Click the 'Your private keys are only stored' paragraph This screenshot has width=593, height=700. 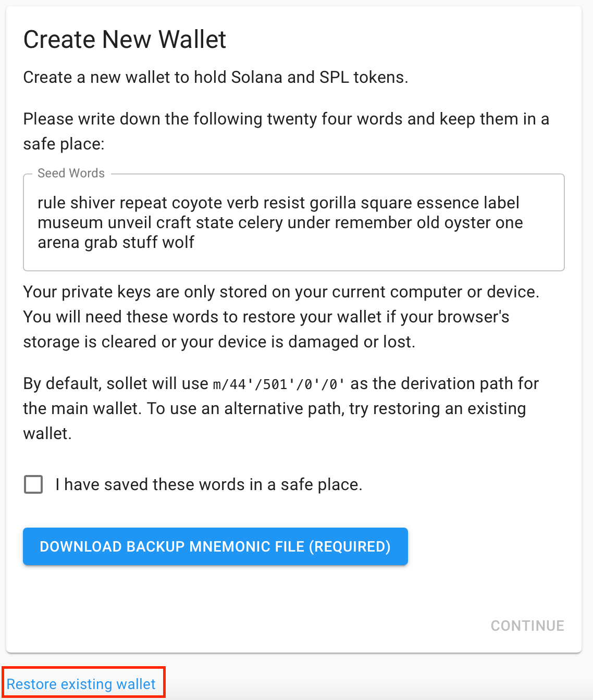(281, 317)
